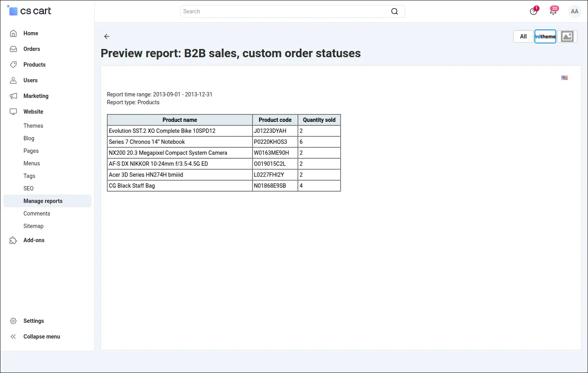Select Acer 3D Series HN274H bmiiid cell
588x373 pixels.
click(x=180, y=175)
